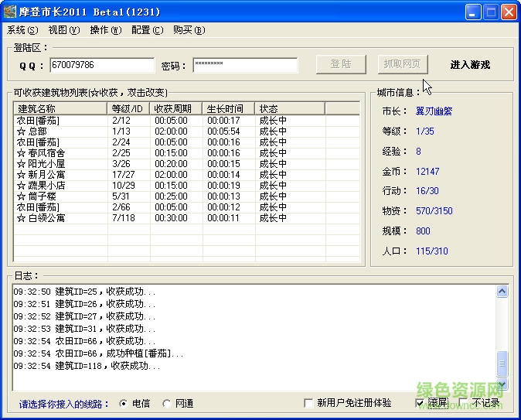Tick the 不记录 checkbox
Screen dimensions: 521x420
[463, 404]
